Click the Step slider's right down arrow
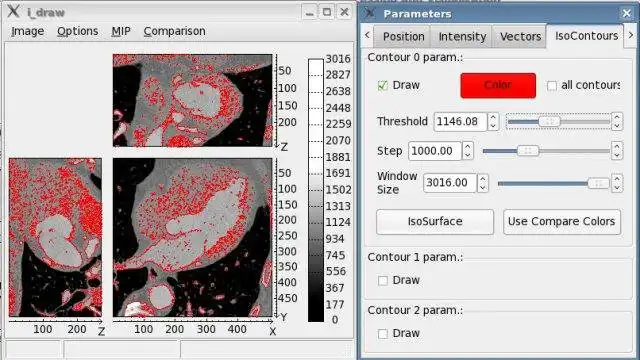This screenshot has height=360, width=640. pyautogui.click(x=617, y=156)
